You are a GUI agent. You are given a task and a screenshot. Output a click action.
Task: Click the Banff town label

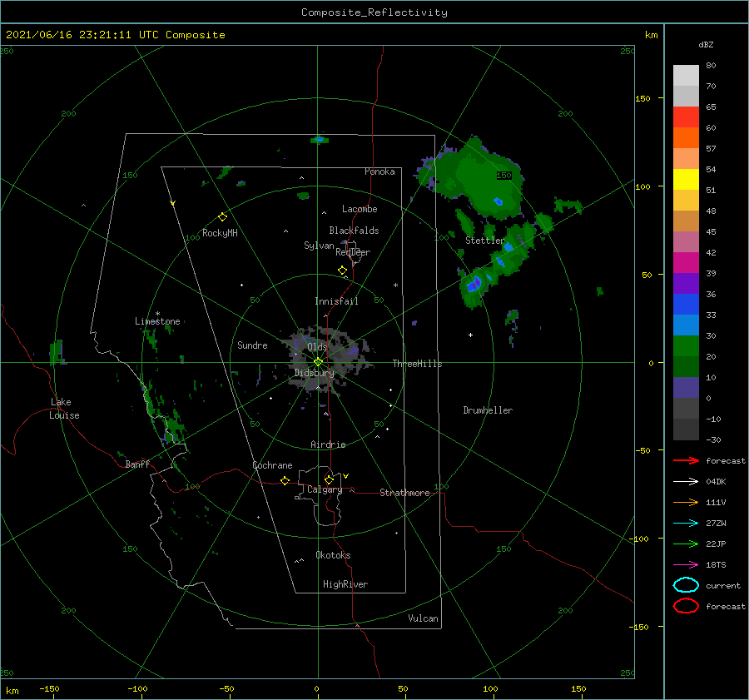coord(137,464)
